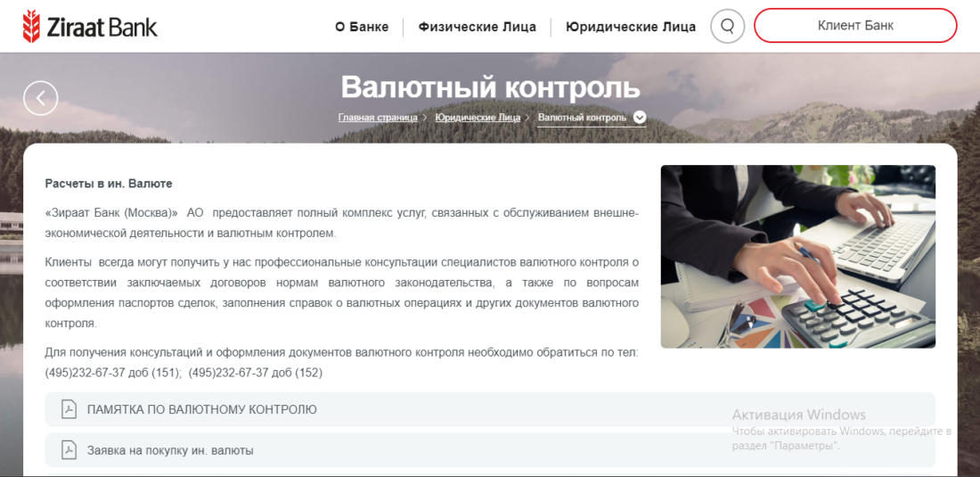Click the Валютный контроль breadcrumb item

coord(582,118)
